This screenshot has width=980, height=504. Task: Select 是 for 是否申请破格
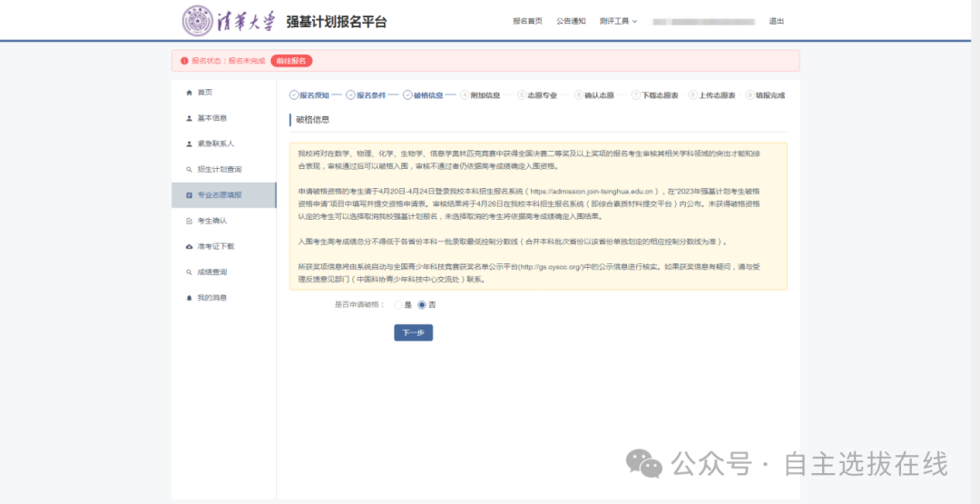click(x=399, y=305)
